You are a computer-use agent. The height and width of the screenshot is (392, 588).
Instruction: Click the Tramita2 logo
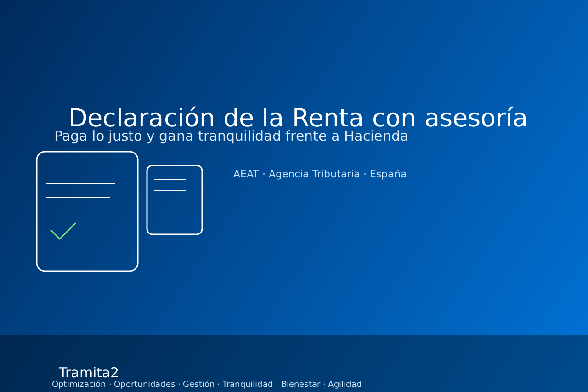(88, 372)
